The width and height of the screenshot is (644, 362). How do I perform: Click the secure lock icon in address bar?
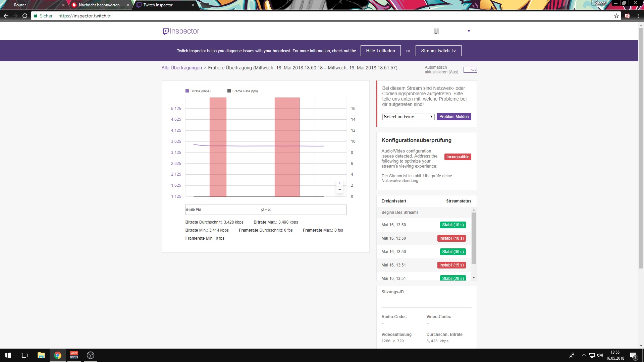pos(36,16)
